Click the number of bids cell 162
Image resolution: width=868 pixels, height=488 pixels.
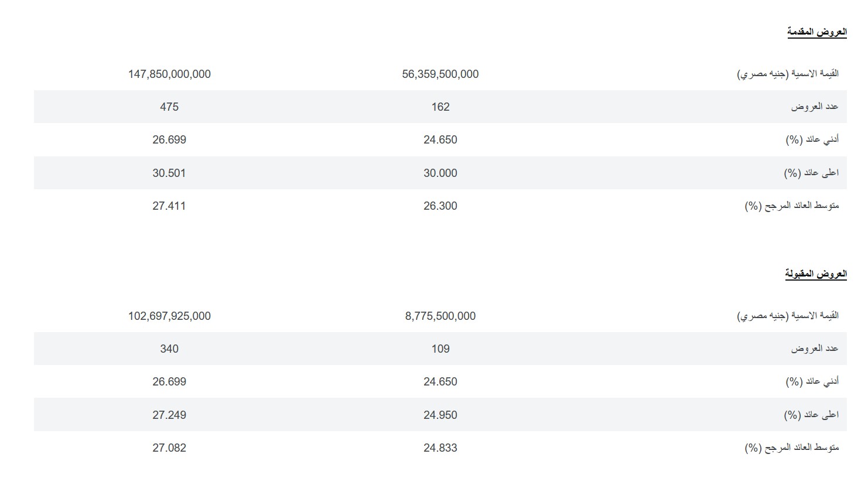pyautogui.click(x=440, y=107)
